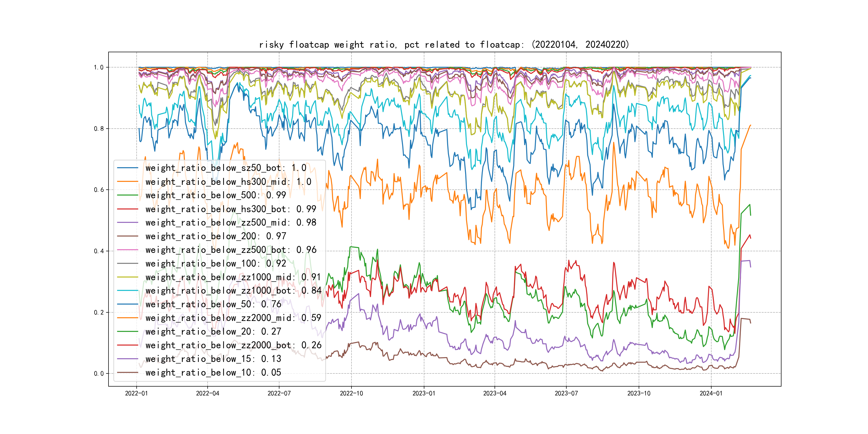
Task: Click the 0.8 y-axis tick label
Action: point(99,129)
